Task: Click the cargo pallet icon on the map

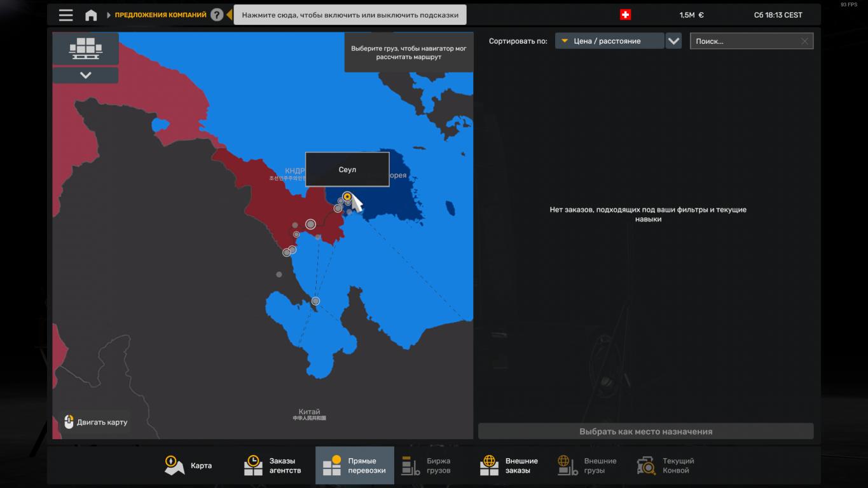Action: point(85,48)
